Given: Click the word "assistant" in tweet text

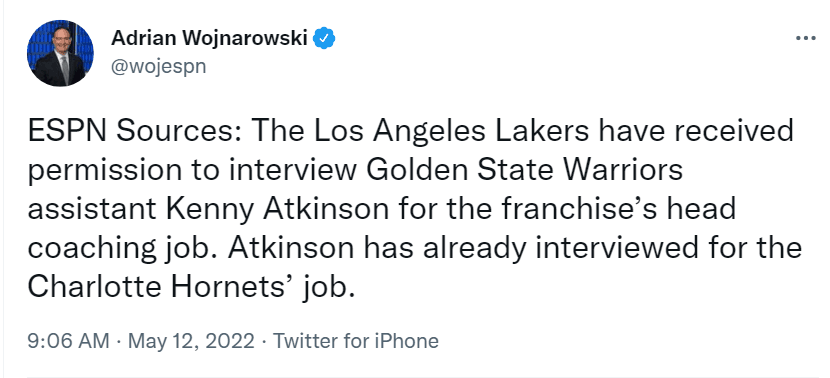Looking at the screenshot, I should click(92, 210).
